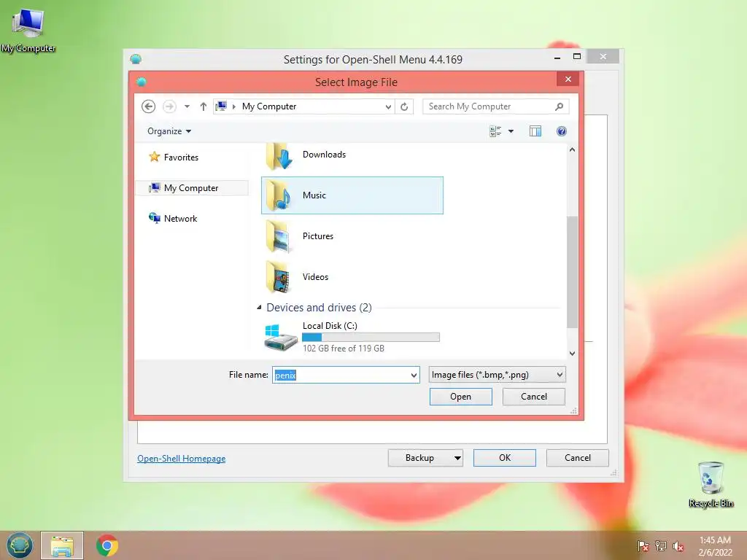
Task: Cancel the Select Image File dialog
Action: pyautogui.click(x=533, y=397)
